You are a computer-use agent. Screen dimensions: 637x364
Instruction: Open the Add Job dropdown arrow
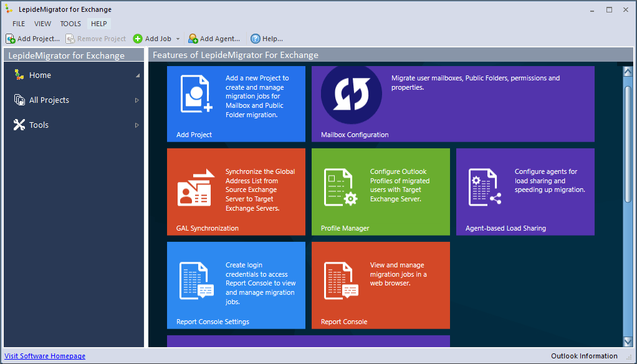click(178, 39)
